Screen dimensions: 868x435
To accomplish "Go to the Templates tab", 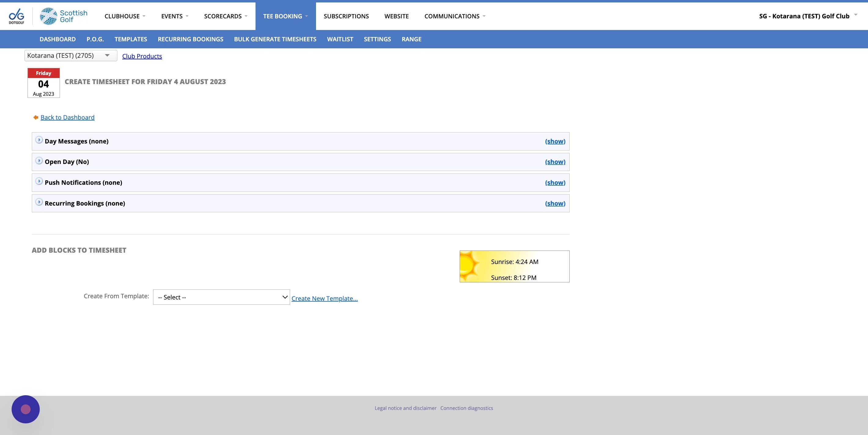I will 131,39.
